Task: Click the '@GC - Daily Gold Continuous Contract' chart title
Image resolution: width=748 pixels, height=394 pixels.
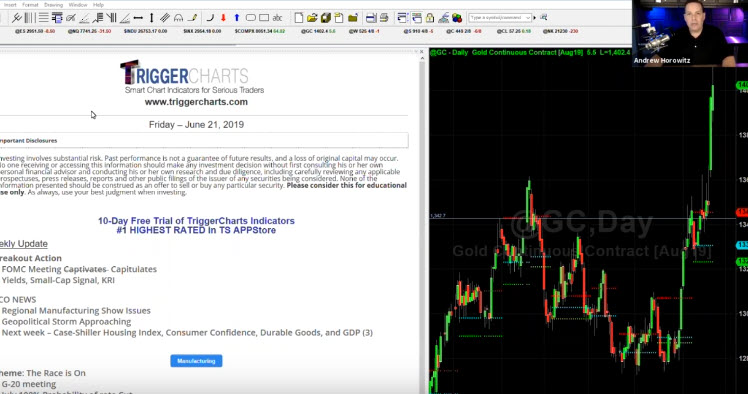Action: [x=530, y=52]
